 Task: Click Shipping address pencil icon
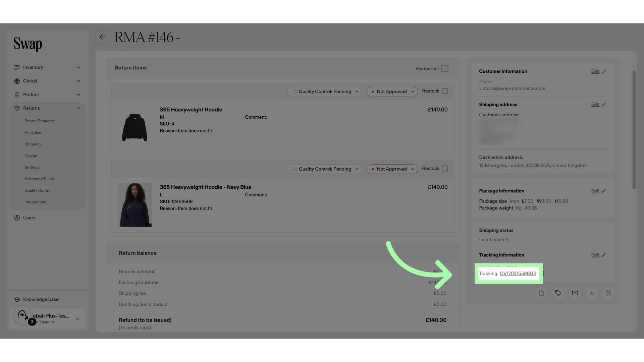coord(603,105)
